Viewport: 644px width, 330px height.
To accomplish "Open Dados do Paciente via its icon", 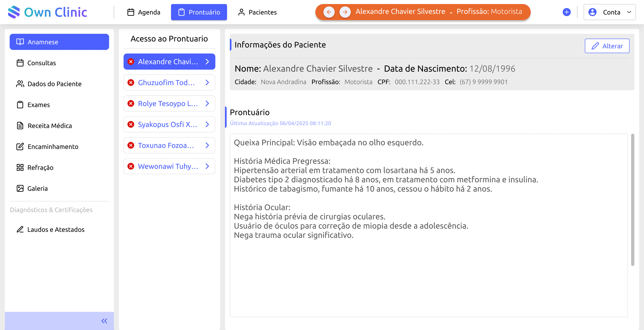I will [x=20, y=84].
